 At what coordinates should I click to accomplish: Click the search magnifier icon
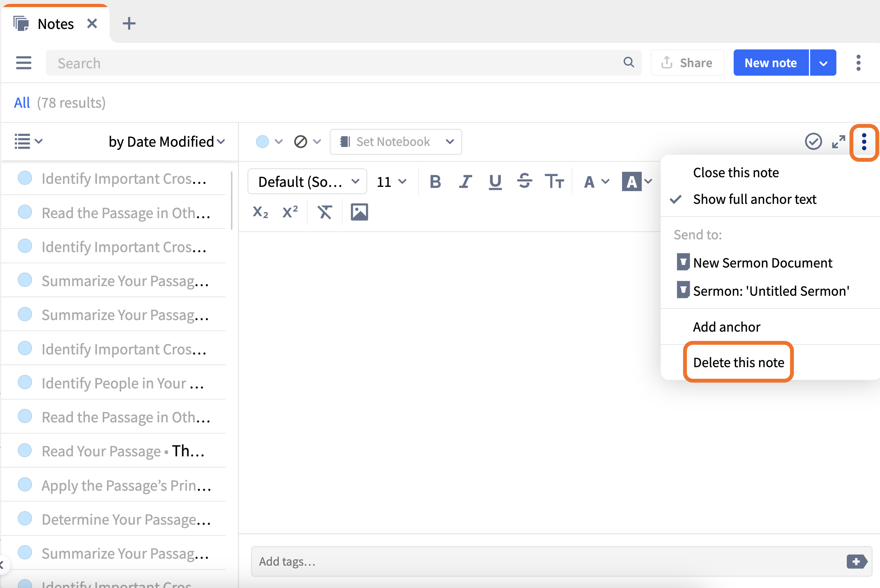pos(629,62)
